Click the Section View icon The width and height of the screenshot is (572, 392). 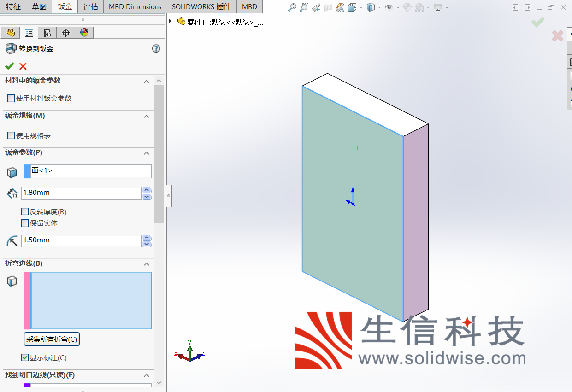pos(328,7)
